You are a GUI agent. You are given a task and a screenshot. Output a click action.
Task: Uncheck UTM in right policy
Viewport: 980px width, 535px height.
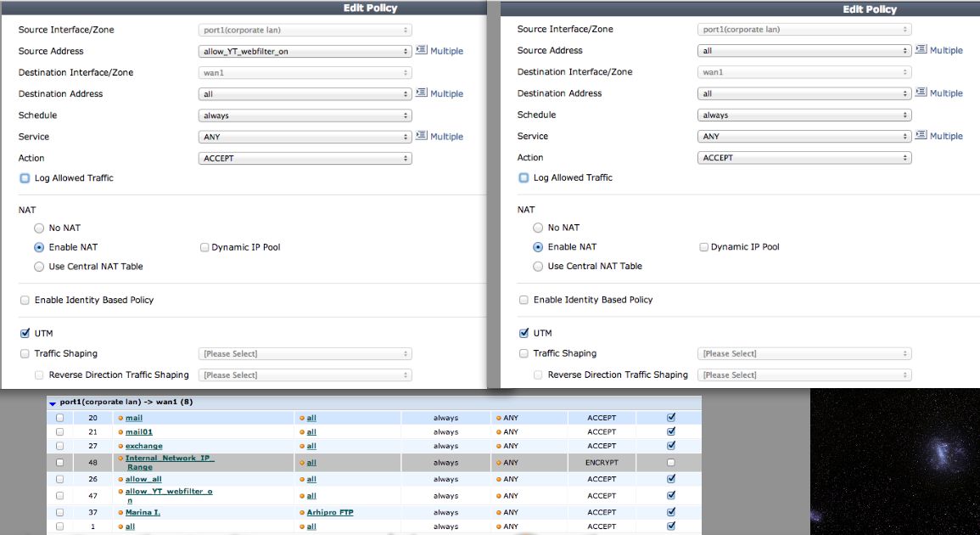coord(524,333)
